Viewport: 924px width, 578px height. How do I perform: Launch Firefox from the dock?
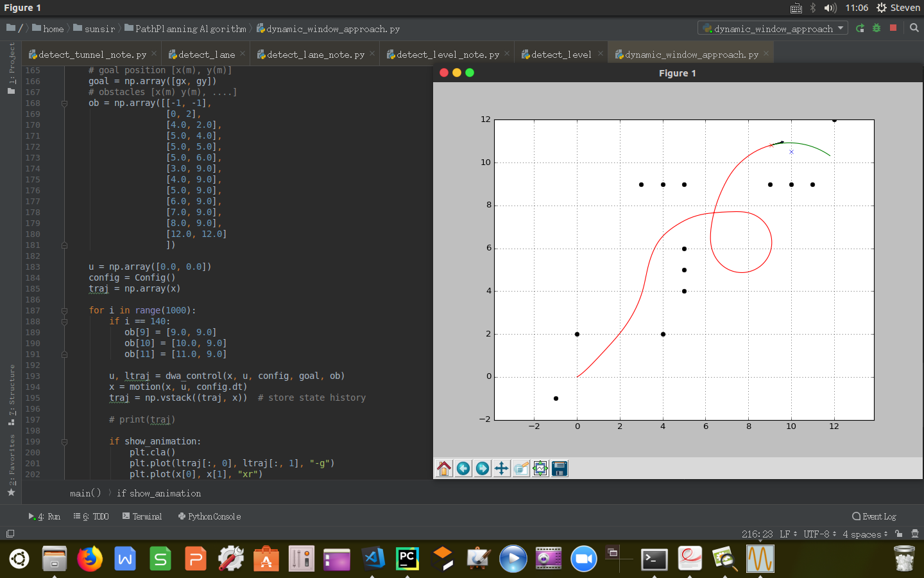pyautogui.click(x=90, y=559)
